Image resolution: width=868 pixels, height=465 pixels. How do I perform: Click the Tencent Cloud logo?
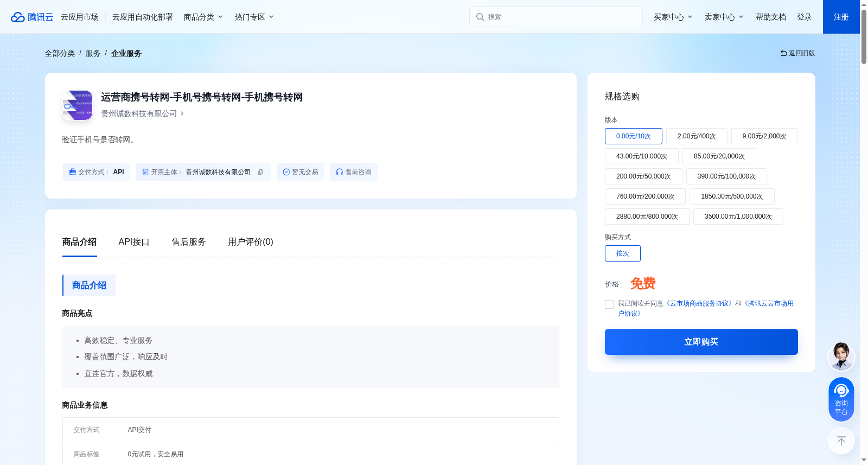[x=32, y=17]
